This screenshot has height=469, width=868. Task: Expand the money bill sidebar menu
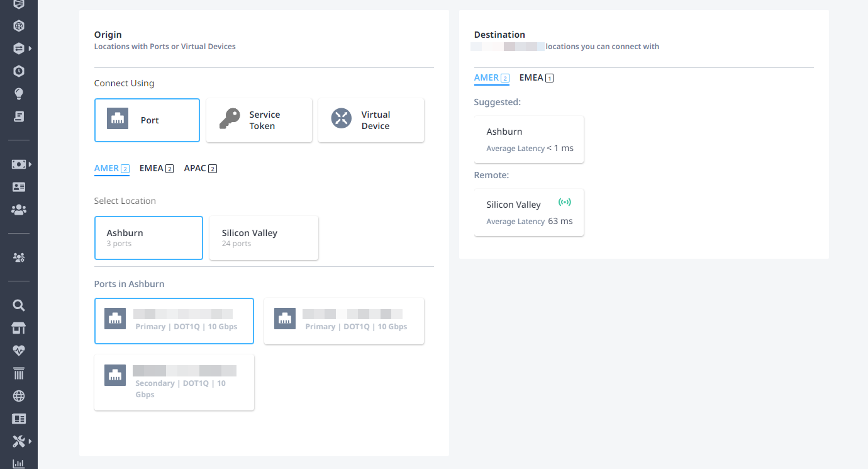tap(21, 164)
